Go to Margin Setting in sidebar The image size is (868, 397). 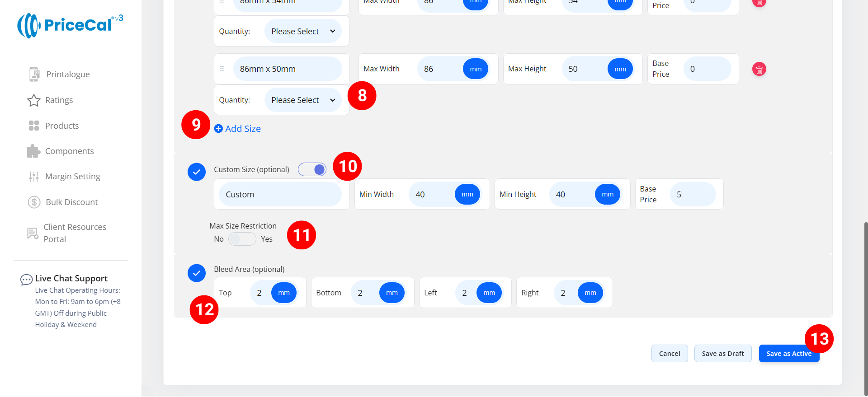(72, 177)
